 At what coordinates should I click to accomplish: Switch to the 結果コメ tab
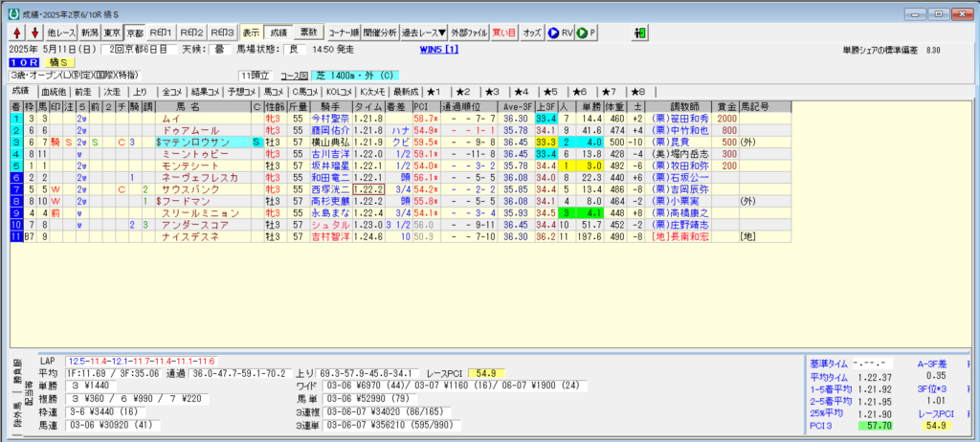point(204,92)
